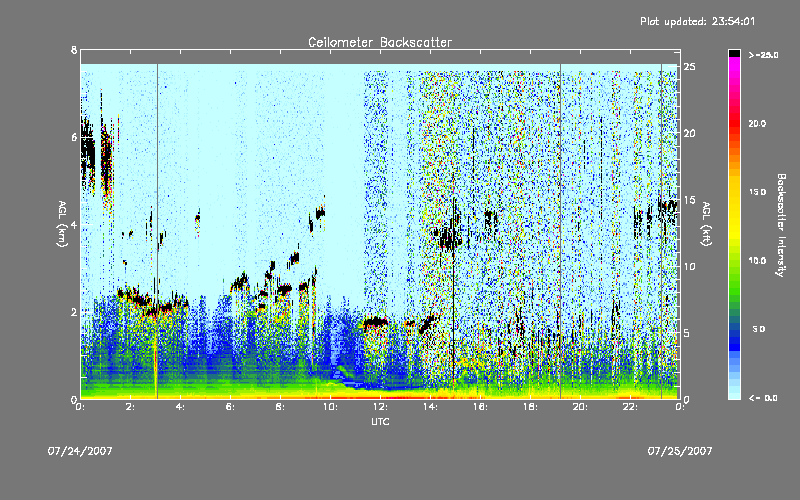Click the 'Ceilometer Backscatter' plot title
The width and height of the screenshot is (800, 500).
click(x=380, y=42)
